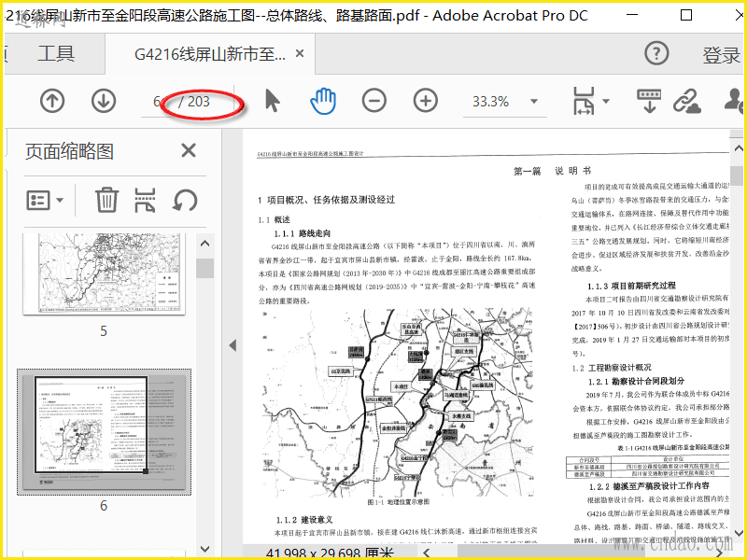Select page 5 thumbnail
Image resolution: width=747 pixels, height=560 pixels.
[x=104, y=275]
